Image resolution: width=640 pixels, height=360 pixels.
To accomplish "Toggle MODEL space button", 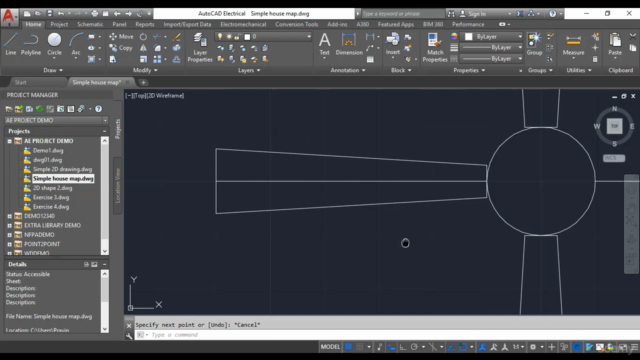I will (x=330, y=347).
